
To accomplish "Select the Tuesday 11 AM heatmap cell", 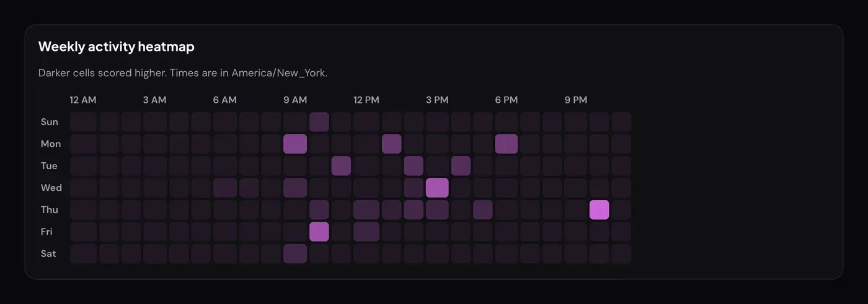I will click(x=342, y=166).
